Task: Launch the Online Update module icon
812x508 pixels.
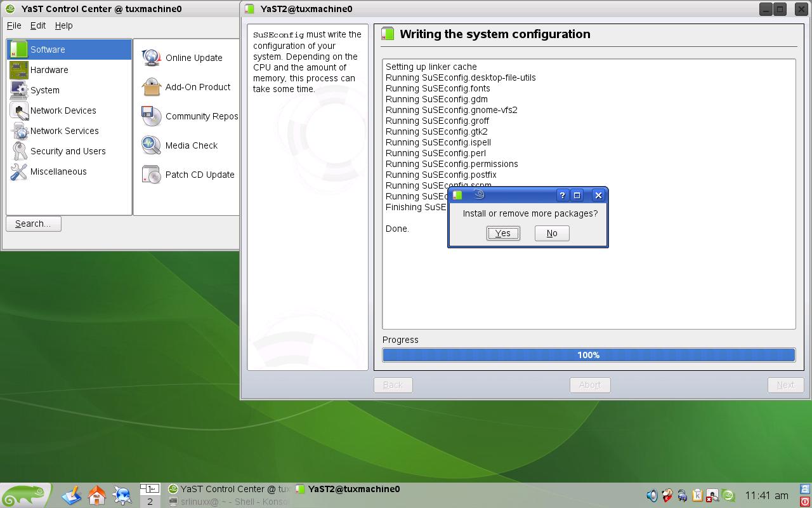Action: 151,58
